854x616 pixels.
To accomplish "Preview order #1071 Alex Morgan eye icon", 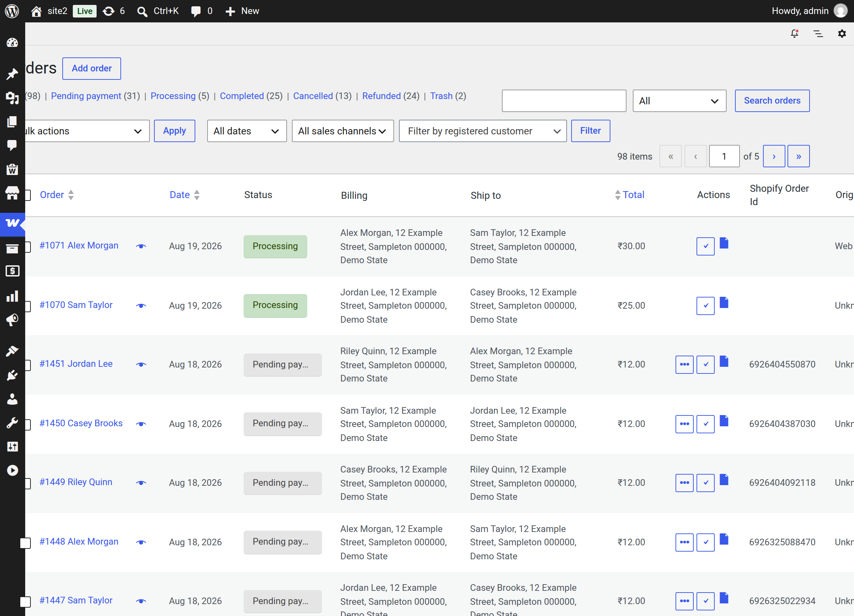I will point(141,246).
